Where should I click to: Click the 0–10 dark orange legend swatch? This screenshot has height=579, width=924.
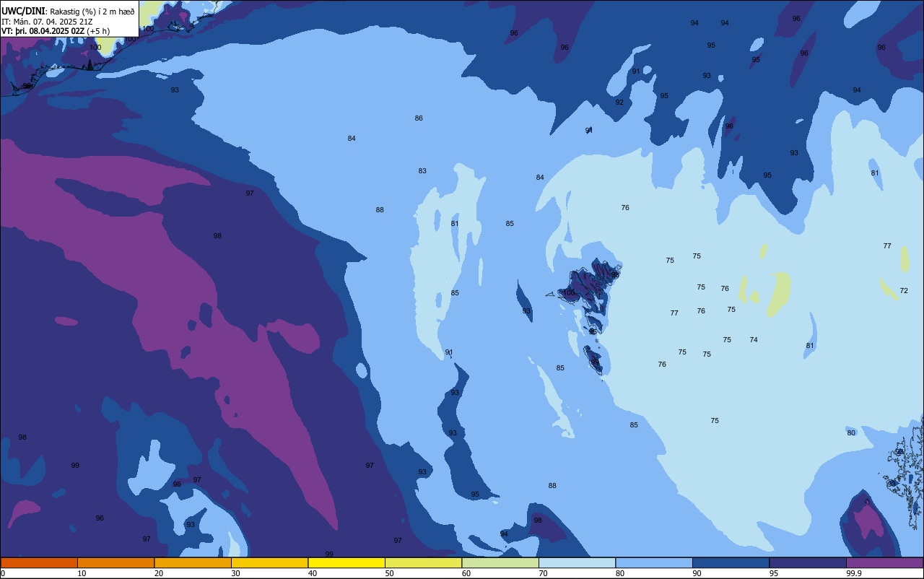pyautogui.click(x=39, y=562)
